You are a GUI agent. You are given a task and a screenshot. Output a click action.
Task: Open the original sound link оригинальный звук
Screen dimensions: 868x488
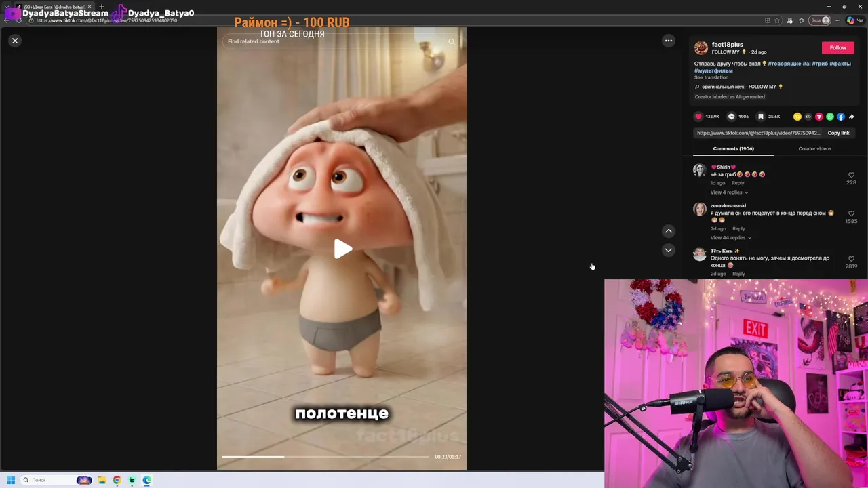[739, 87]
